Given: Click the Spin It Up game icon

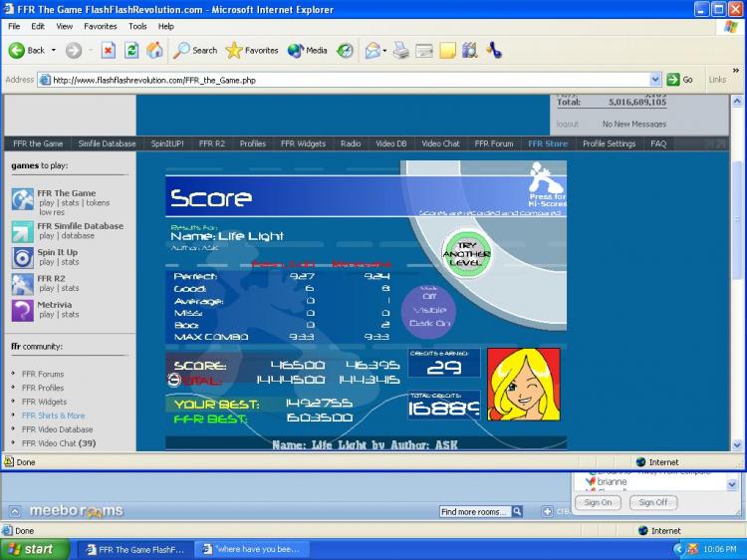Looking at the screenshot, I should pyautogui.click(x=22, y=257).
